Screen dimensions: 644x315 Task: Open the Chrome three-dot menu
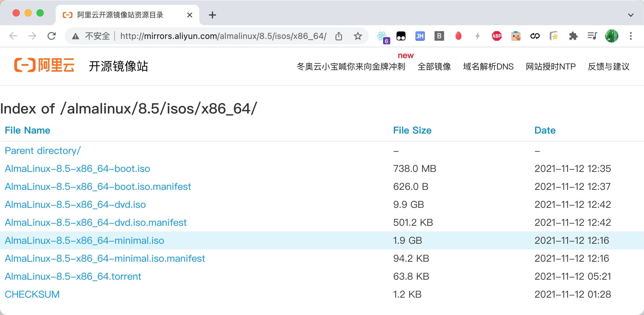[x=631, y=36]
